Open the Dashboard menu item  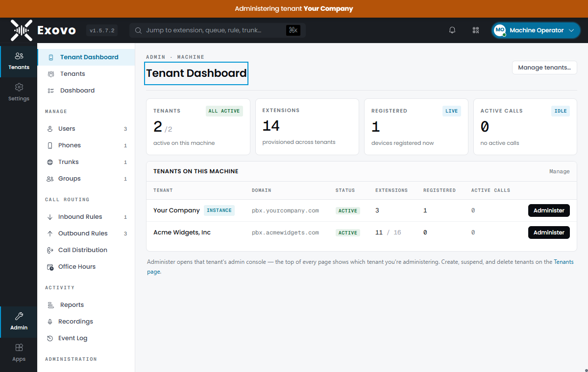(86, 91)
